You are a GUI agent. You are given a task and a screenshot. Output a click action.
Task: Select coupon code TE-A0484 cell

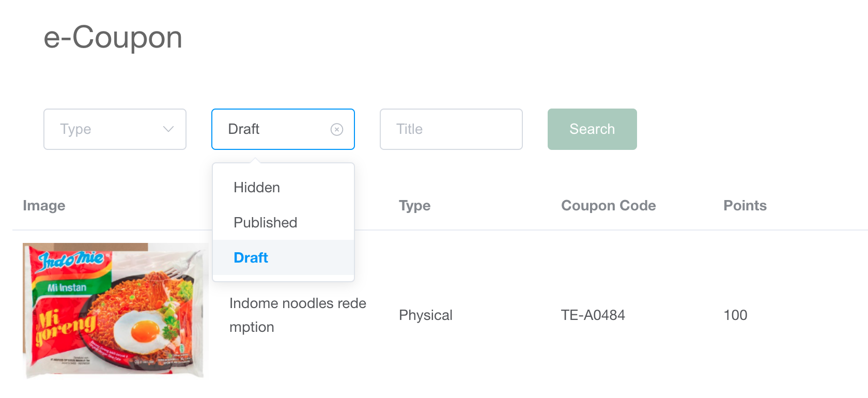593,315
